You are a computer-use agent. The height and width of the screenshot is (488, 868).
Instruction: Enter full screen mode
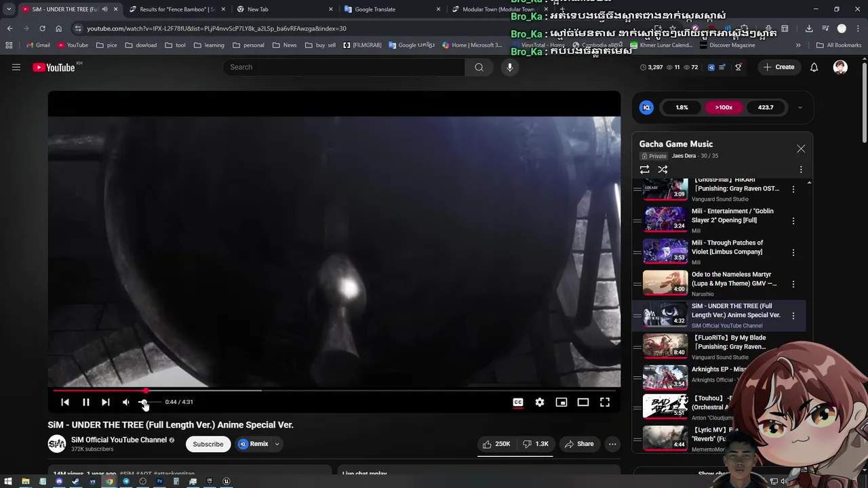point(605,402)
